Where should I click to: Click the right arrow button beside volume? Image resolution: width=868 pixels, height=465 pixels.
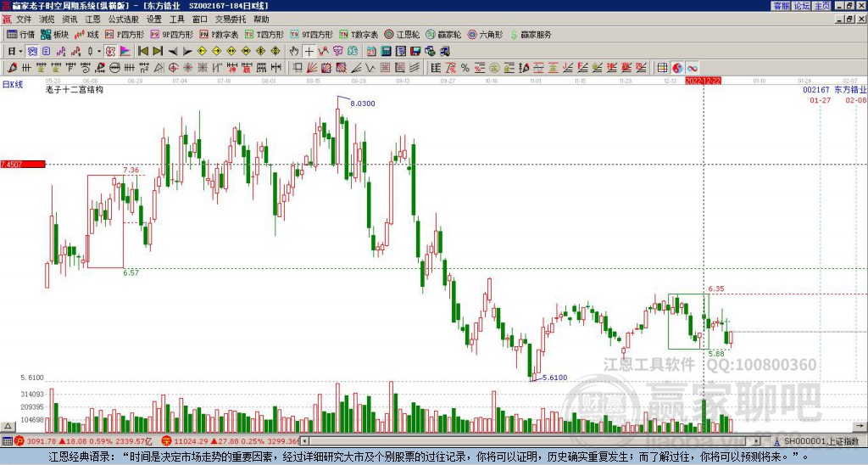click(x=860, y=426)
